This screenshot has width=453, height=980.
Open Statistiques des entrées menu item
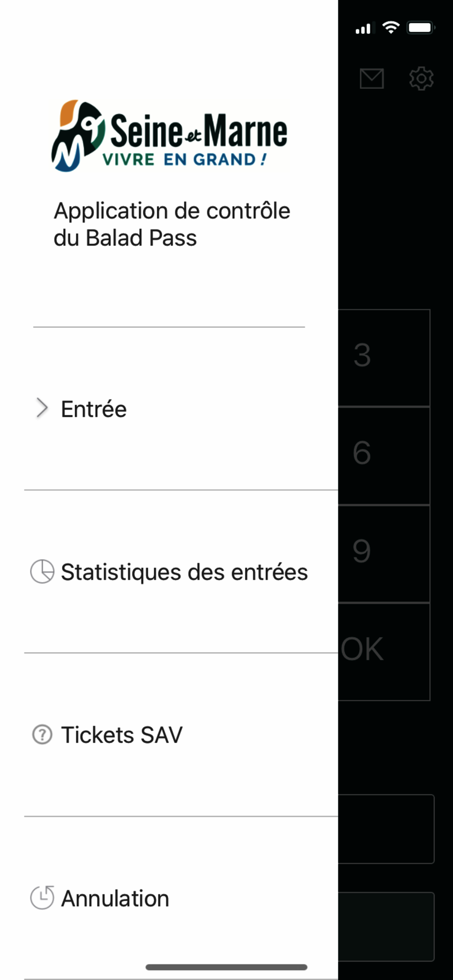(181, 572)
